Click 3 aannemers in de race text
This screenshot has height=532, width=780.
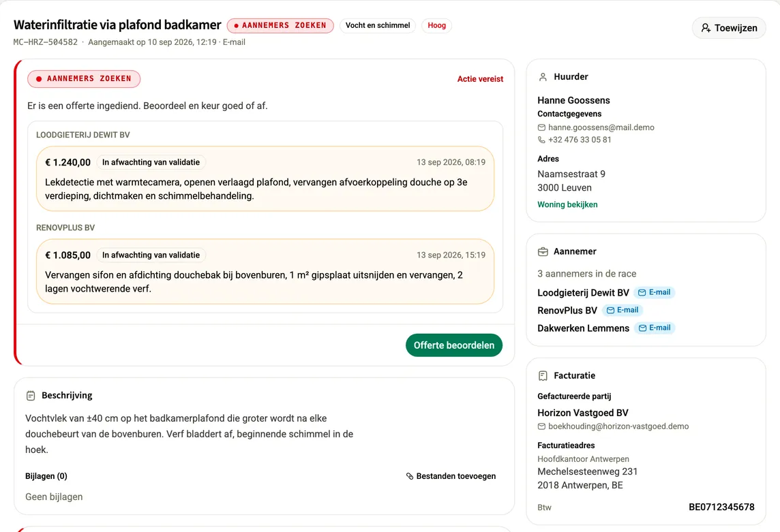coord(586,273)
